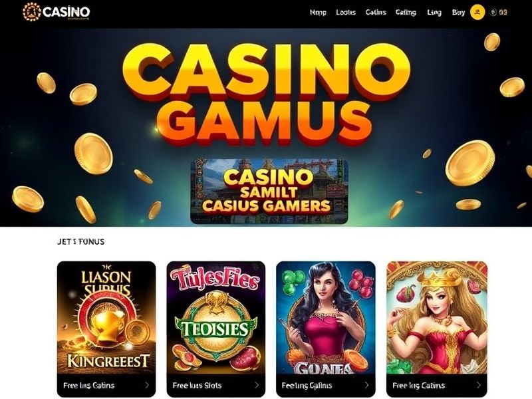Open the yellow user profile icon

[477, 12]
